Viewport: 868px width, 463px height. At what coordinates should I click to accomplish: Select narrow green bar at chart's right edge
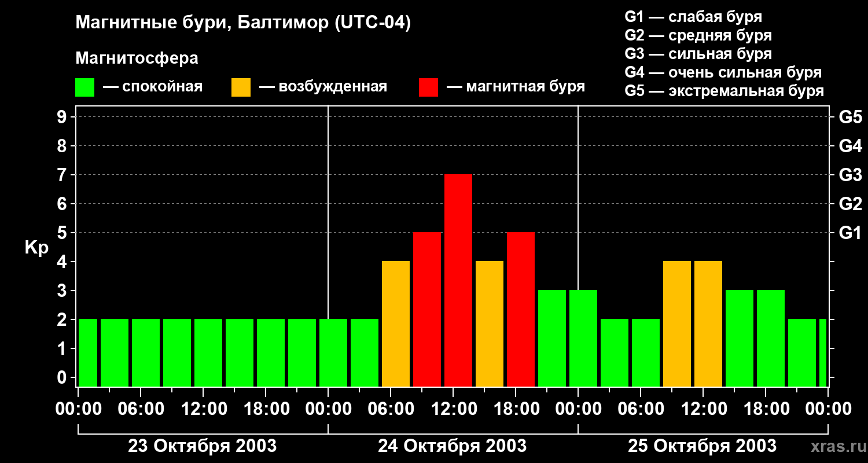pos(823,353)
